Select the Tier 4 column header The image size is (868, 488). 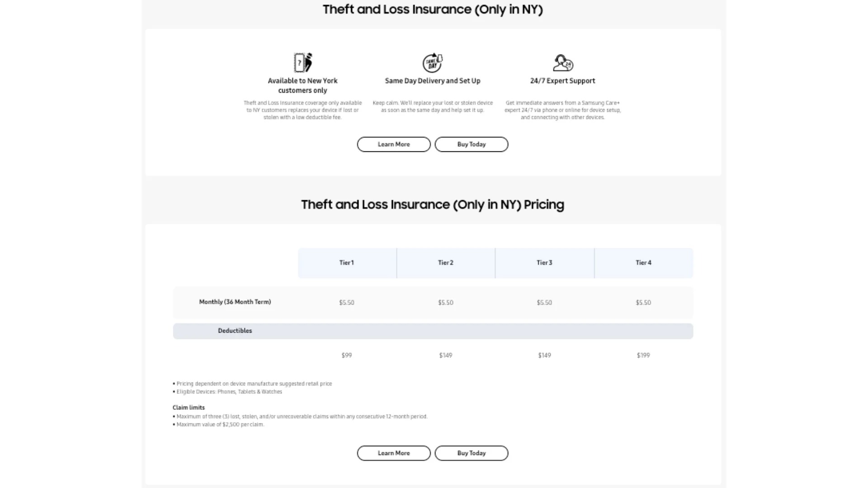click(x=643, y=263)
